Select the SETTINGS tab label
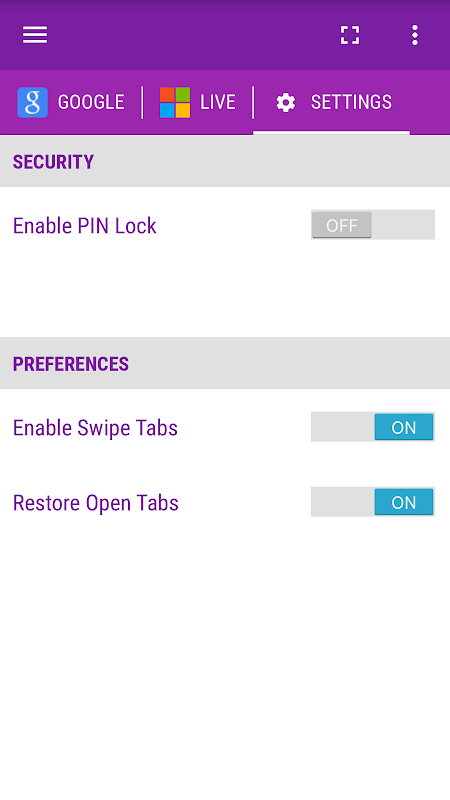 [352, 102]
